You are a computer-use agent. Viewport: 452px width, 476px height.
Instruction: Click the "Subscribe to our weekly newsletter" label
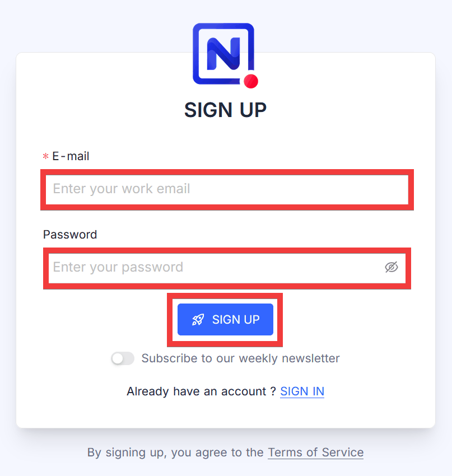click(x=240, y=358)
